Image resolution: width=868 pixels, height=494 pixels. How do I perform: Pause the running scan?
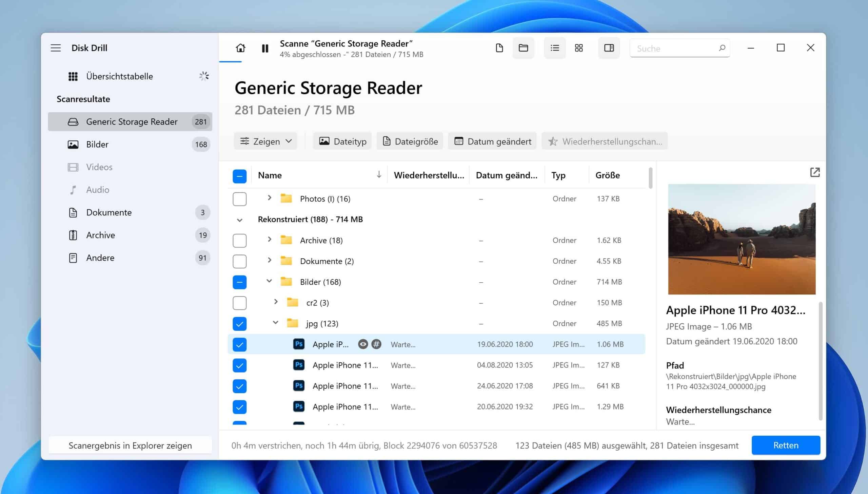265,48
